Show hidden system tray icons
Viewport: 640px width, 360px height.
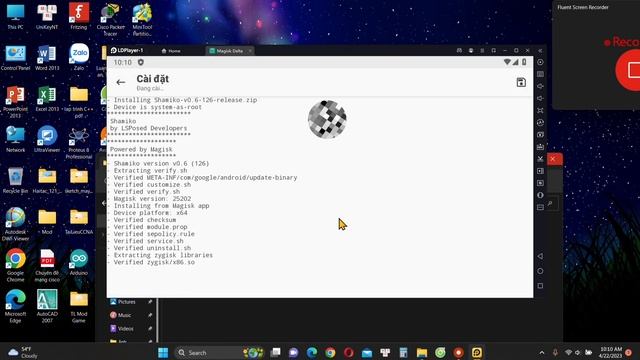pyautogui.click(x=542, y=353)
